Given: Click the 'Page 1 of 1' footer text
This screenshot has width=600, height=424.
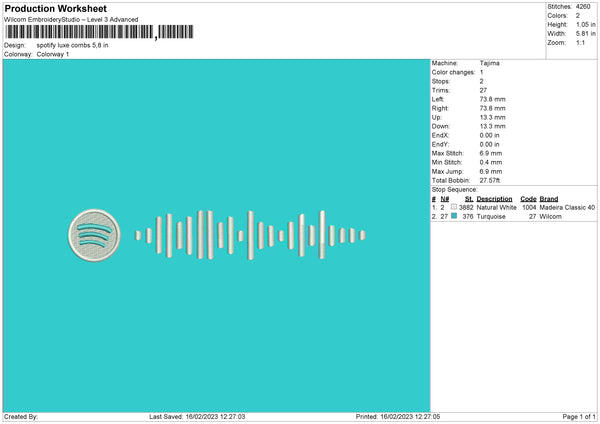Looking at the screenshot, I should 579,417.
